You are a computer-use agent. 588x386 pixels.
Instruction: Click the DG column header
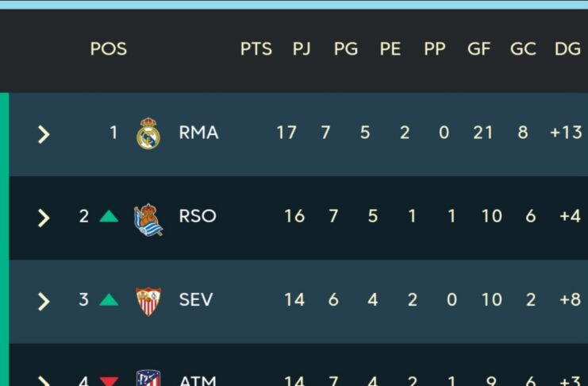click(567, 49)
